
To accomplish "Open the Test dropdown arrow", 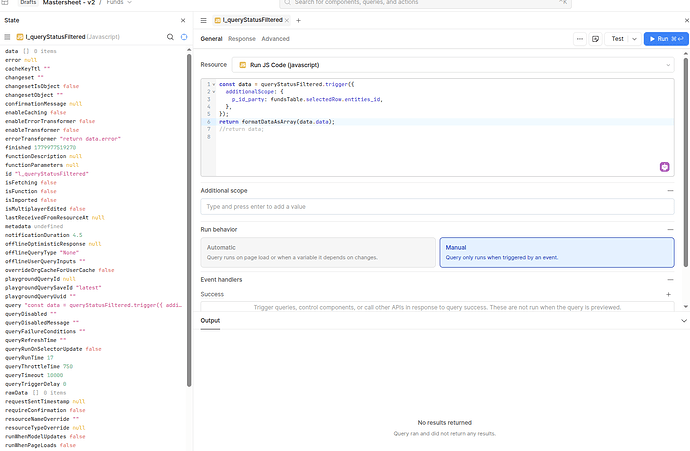I will coord(635,39).
